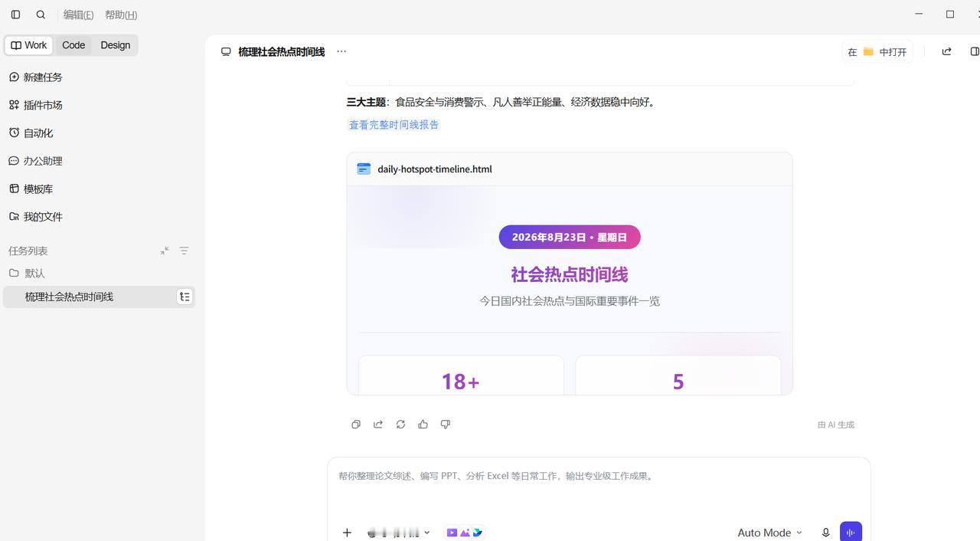Open the 帮助(H) menu

click(121, 15)
